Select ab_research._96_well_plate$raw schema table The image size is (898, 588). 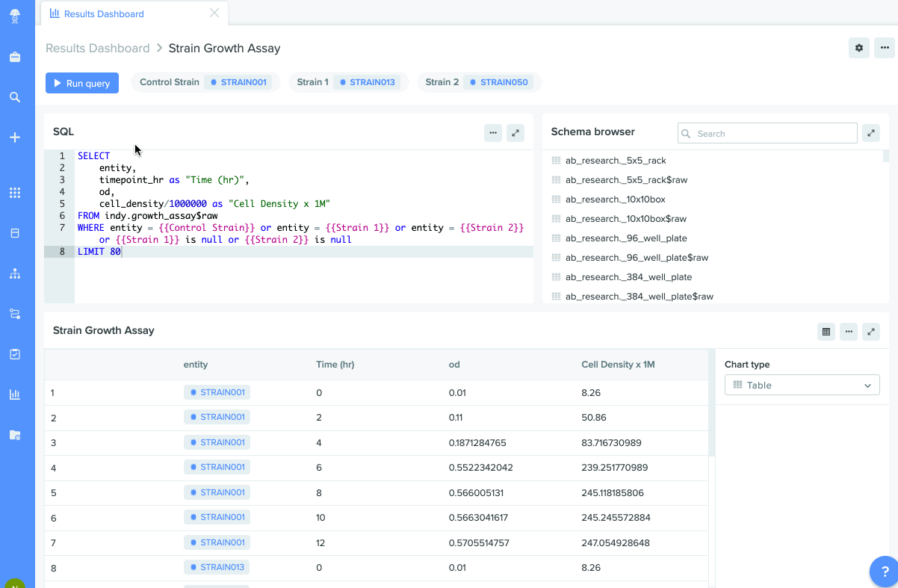(x=637, y=258)
